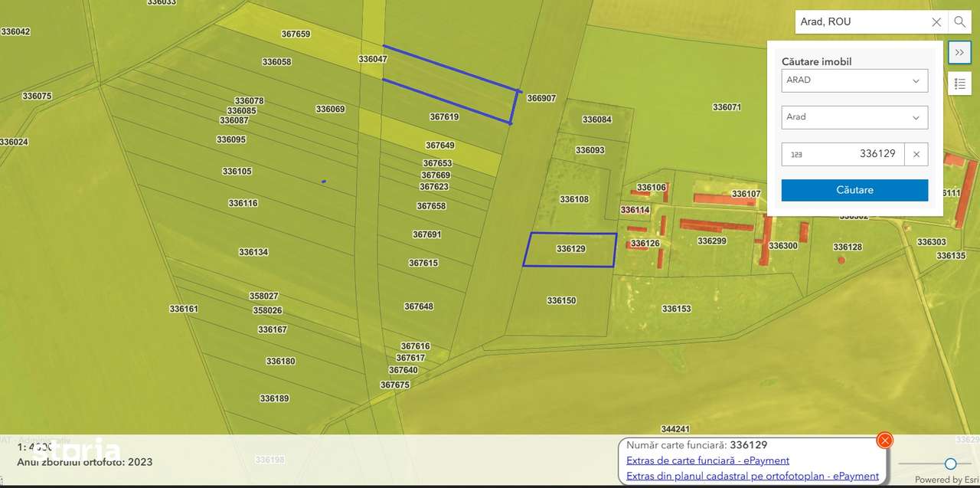The width and height of the screenshot is (980, 488).
Task: Open the legend list icon
Action: click(959, 83)
